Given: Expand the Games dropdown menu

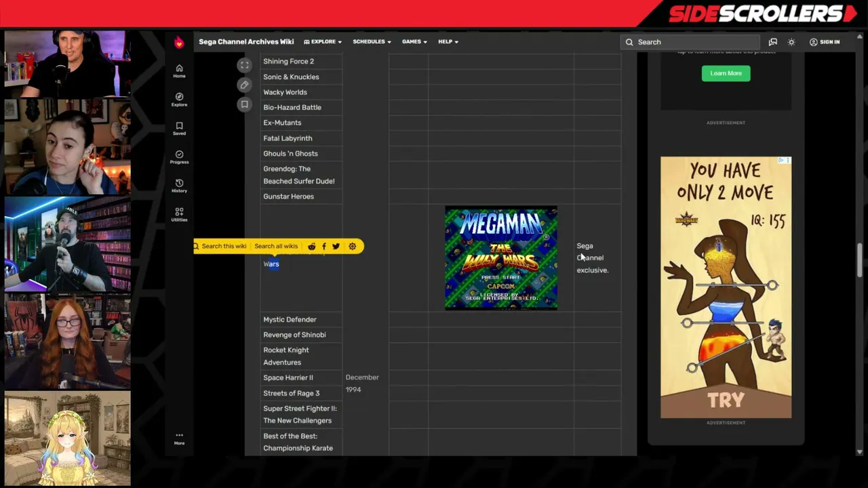Looking at the screenshot, I should [414, 42].
